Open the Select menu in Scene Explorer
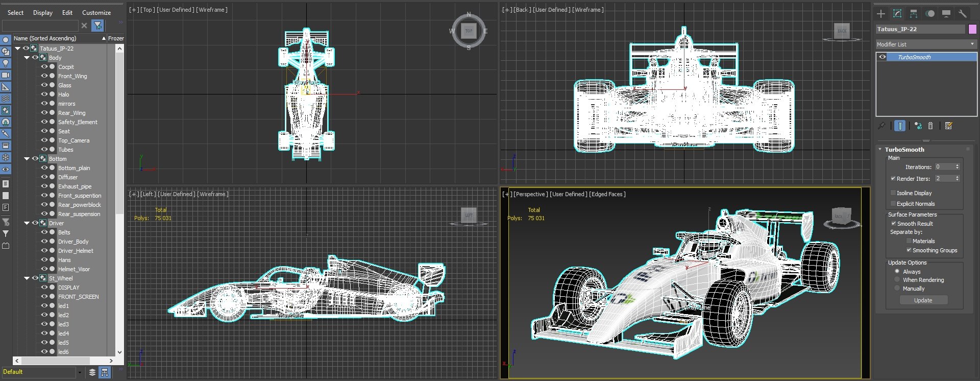 tap(15, 13)
